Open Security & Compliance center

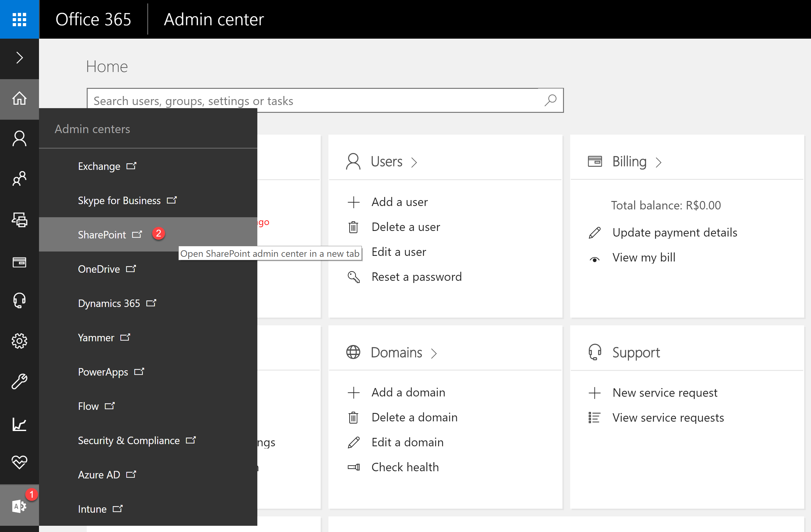coord(148,440)
